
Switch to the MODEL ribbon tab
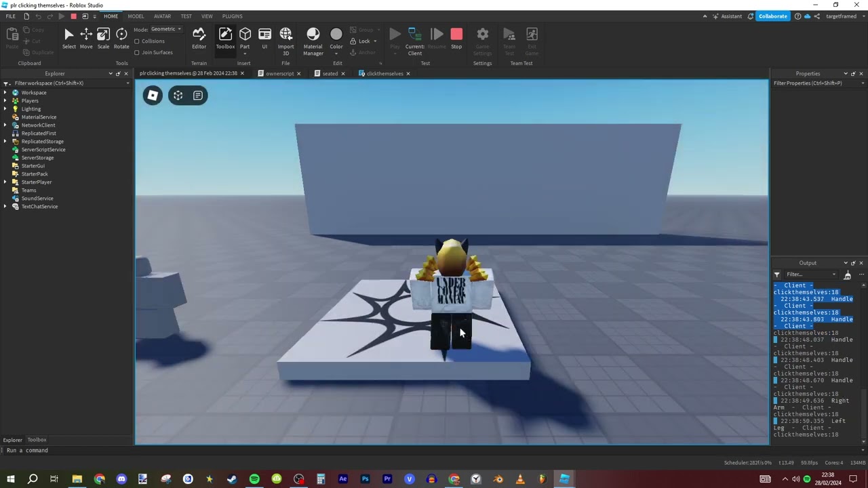pyautogui.click(x=136, y=16)
